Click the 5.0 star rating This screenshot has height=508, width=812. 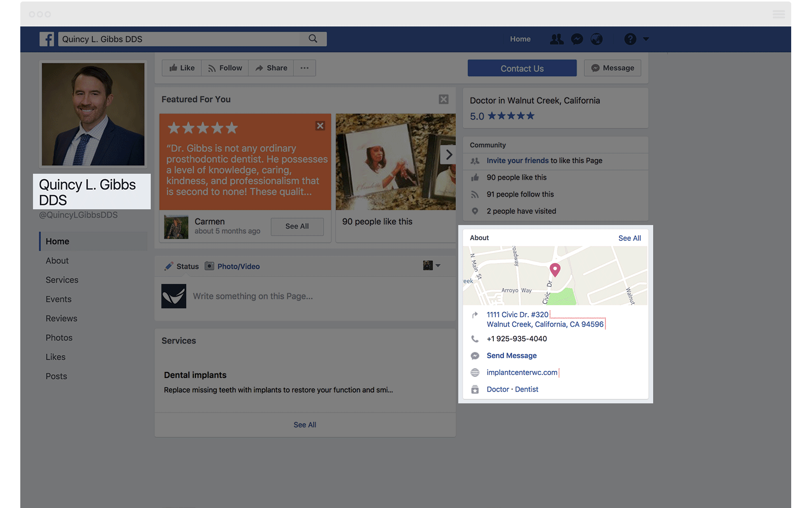pos(502,116)
